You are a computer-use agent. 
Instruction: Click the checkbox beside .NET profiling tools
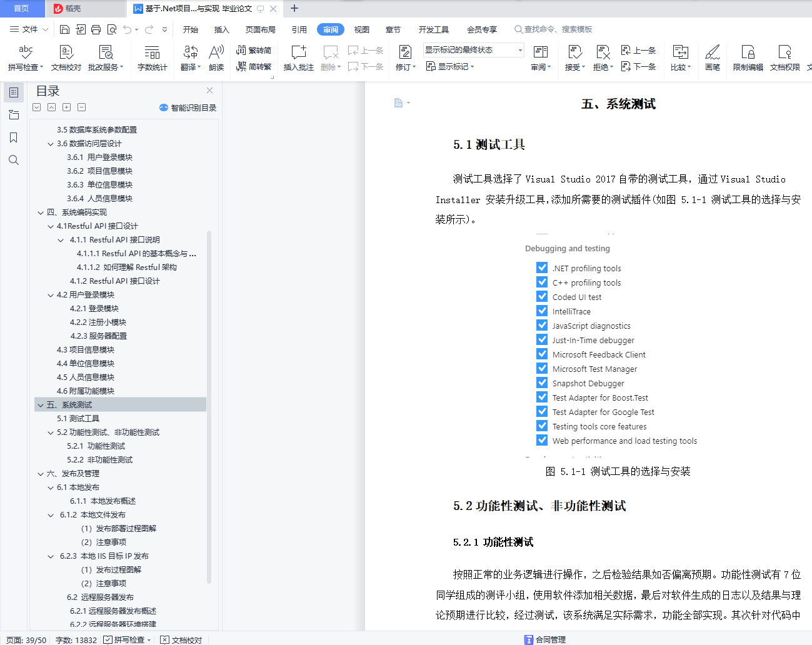pyautogui.click(x=542, y=267)
